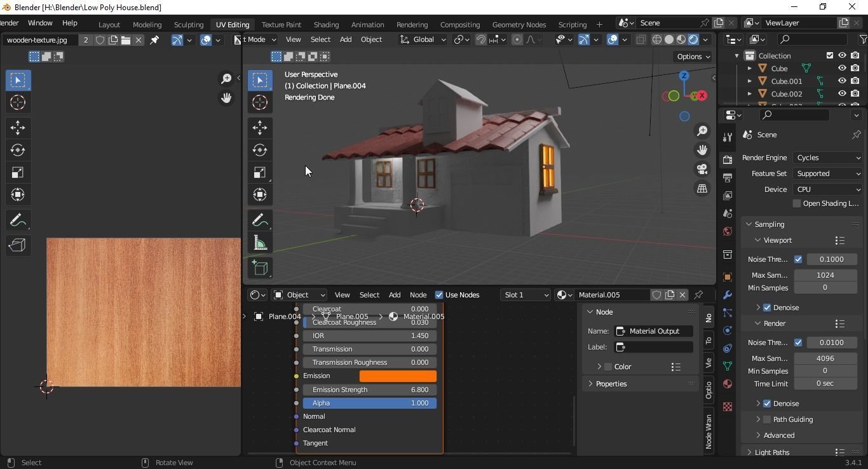Toggle Render Noise Threshold checkbox
Screen dimensions: 868x469
coord(798,343)
